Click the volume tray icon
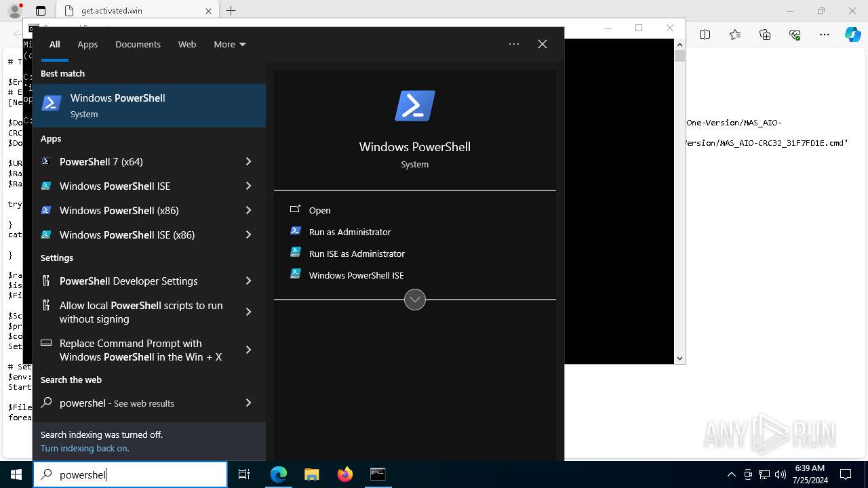 (x=781, y=474)
